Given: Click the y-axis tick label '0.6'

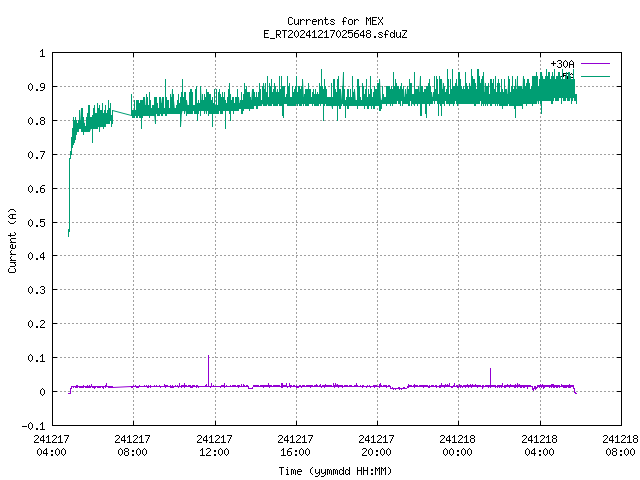Looking at the screenshot, I should [x=36, y=189].
